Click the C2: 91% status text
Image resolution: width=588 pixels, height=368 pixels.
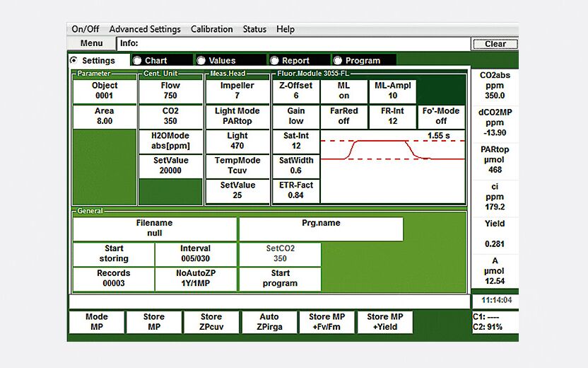pos(488,327)
